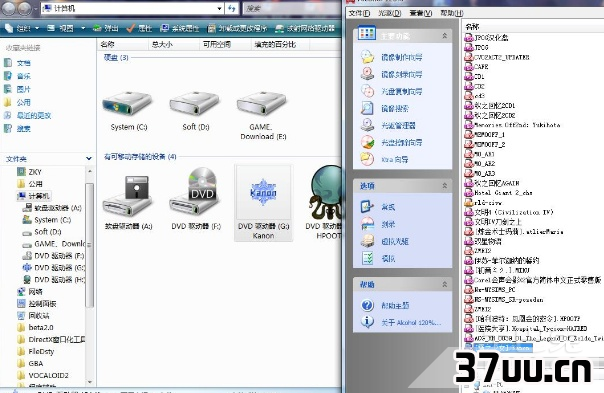Collapse the 帮助 help panel

click(x=445, y=284)
